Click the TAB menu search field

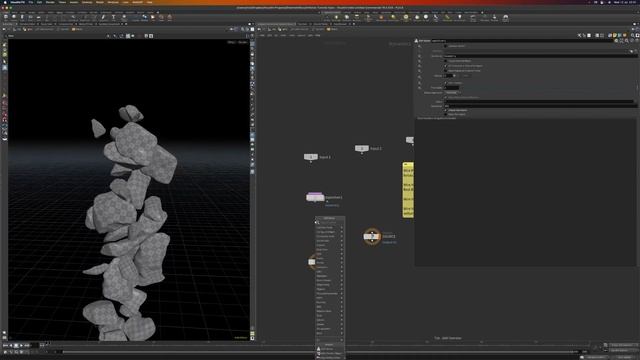pos(330,223)
